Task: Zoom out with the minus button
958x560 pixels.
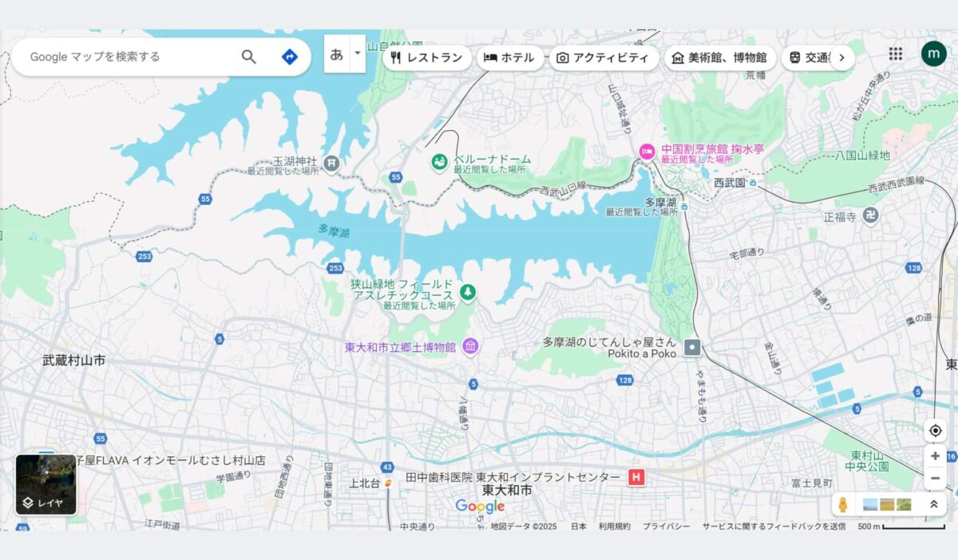Action: tap(935, 478)
